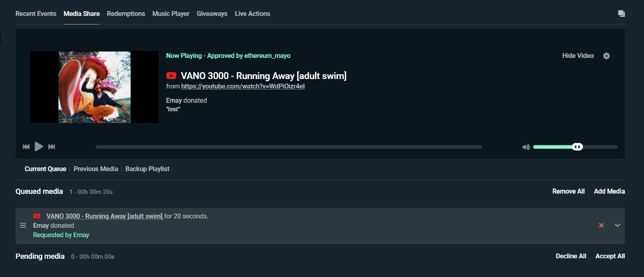Click the play button
This screenshot has height=277, width=644.
coord(39,146)
